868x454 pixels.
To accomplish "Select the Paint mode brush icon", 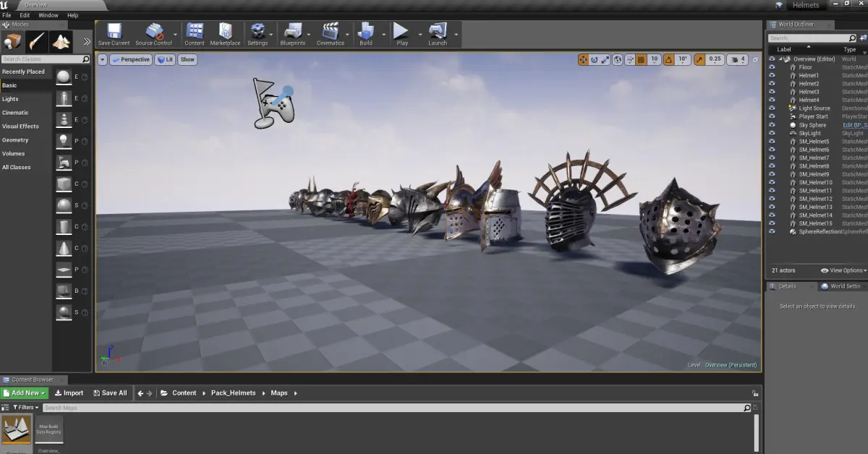I will (37, 42).
